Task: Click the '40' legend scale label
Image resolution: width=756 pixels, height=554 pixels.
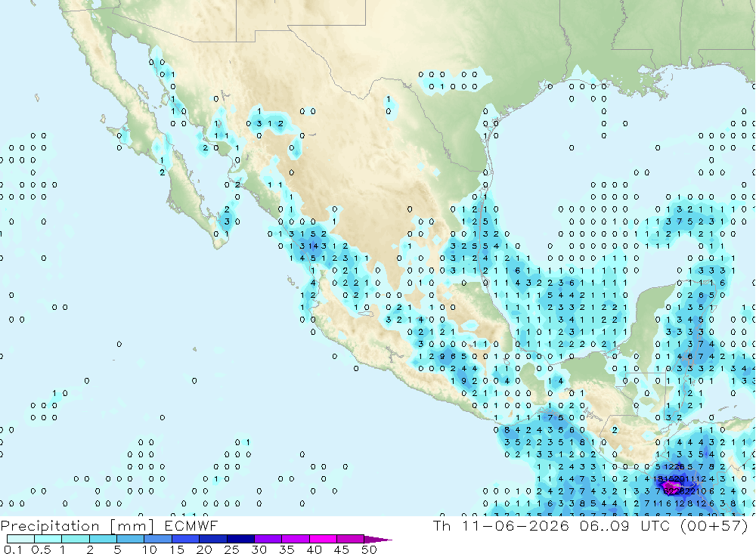Action: pos(314,549)
